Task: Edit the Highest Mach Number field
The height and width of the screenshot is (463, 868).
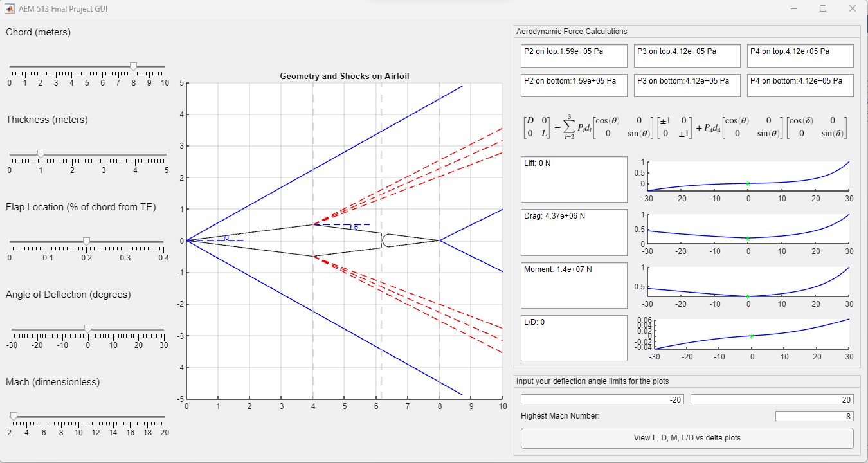Action: coord(814,415)
